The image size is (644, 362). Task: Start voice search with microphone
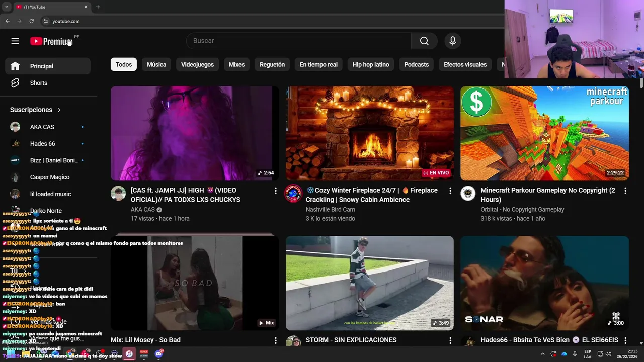[453, 41]
